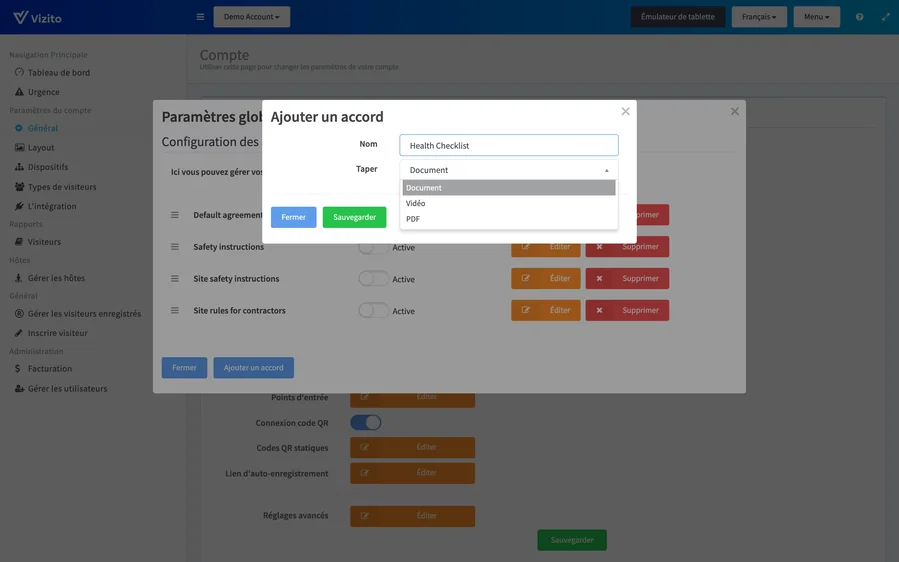The width and height of the screenshot is (899, 562).
Task: Click Fermer in the Paramètres globaux dialog
Action: (x=184, y=368)
